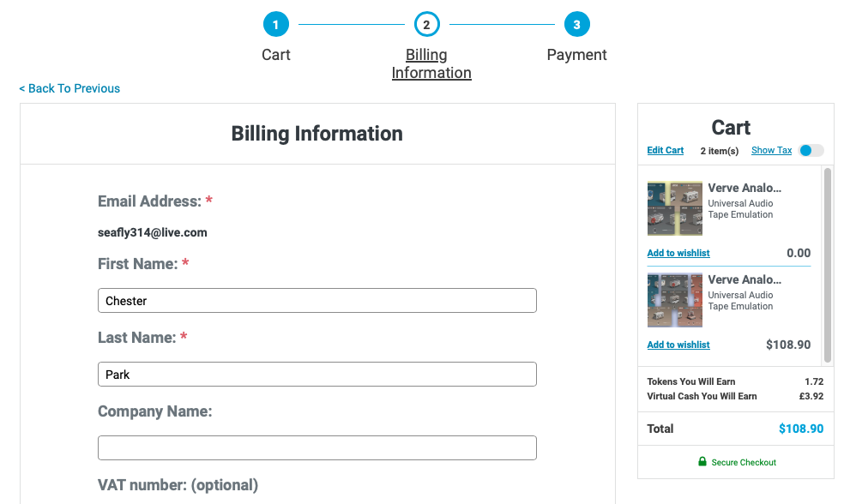Image resolution: width=850 pixels, height=504 pixels.
Task: Click the Total $108.90 amount
Action: coord(800,429)
